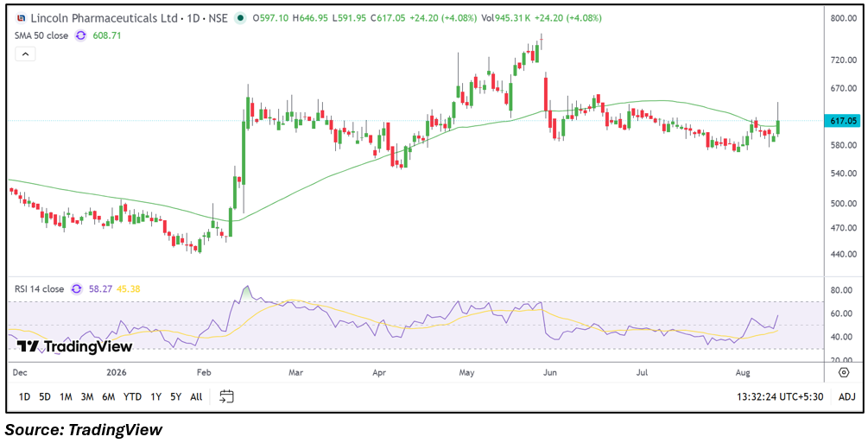The width and height of the screenshot is (868, 443).
Task: Click the 440.00 price axis label
Action: [x=844, y=254]
